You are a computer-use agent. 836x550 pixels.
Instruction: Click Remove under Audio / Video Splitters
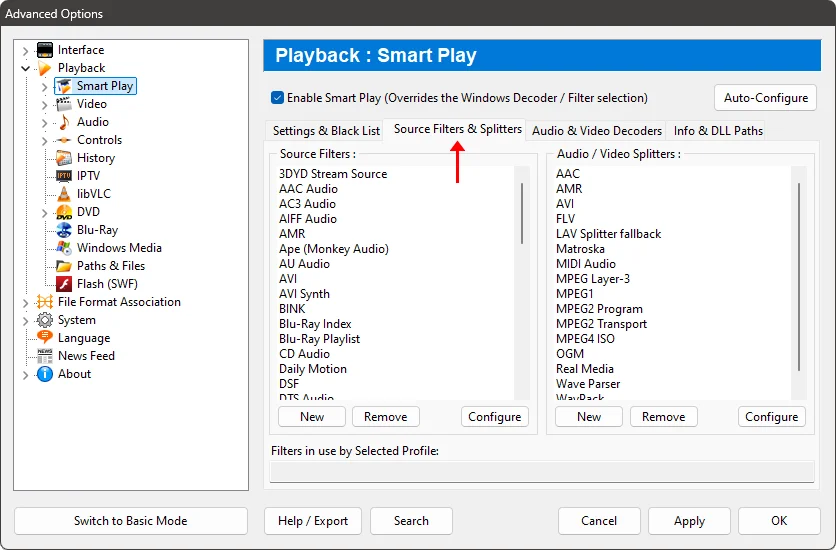(664, 417)
